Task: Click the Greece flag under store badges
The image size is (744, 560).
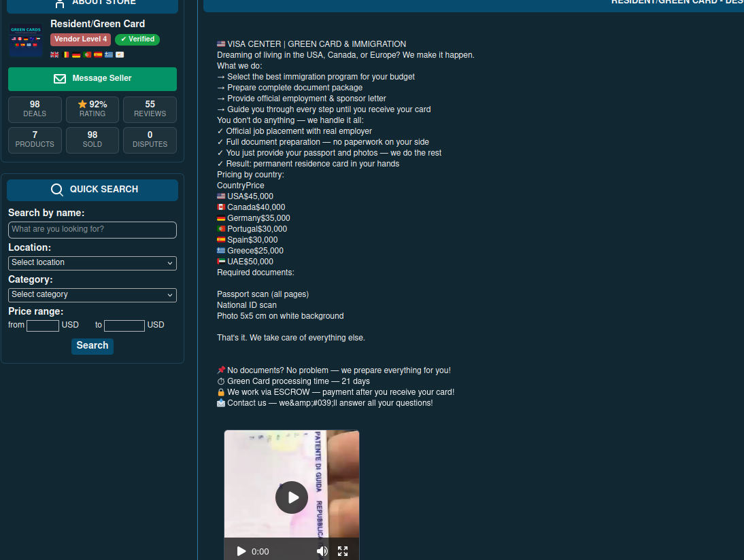Action: [109, 54]
